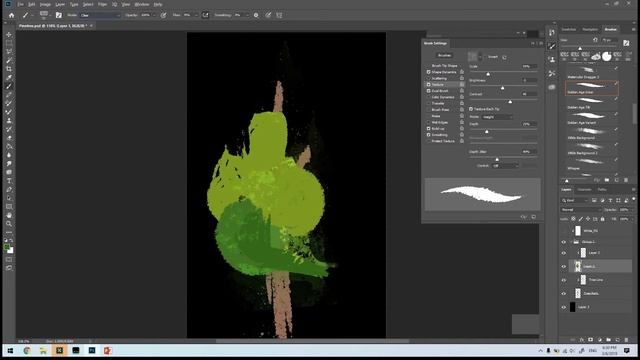Open the Filter menu
The image size is (640, 360).
pos(102,4)
